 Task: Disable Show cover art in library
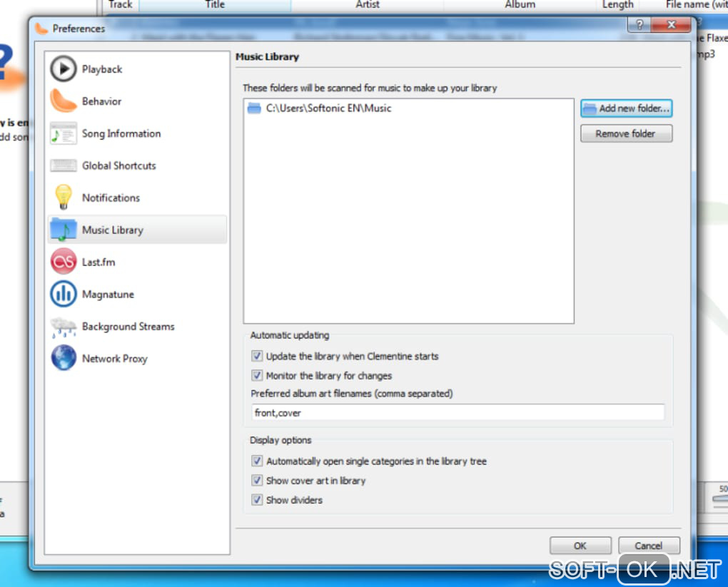click(x=257, y=480)
